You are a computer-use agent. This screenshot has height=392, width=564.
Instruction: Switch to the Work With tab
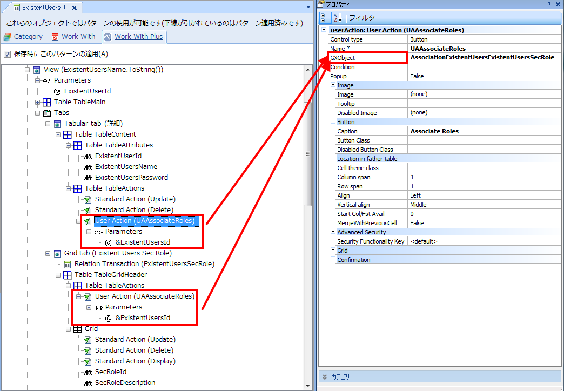pos(73,37)
